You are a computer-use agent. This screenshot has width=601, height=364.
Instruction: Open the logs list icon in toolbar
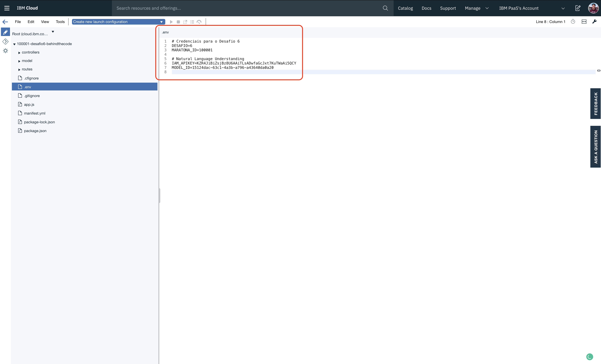tap(192, 22)
